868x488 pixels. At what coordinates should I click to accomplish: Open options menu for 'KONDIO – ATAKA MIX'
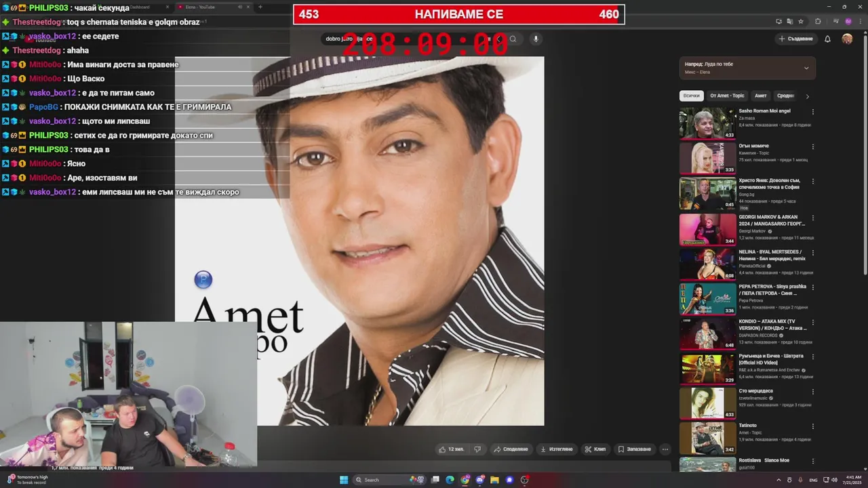coord(812,323)
